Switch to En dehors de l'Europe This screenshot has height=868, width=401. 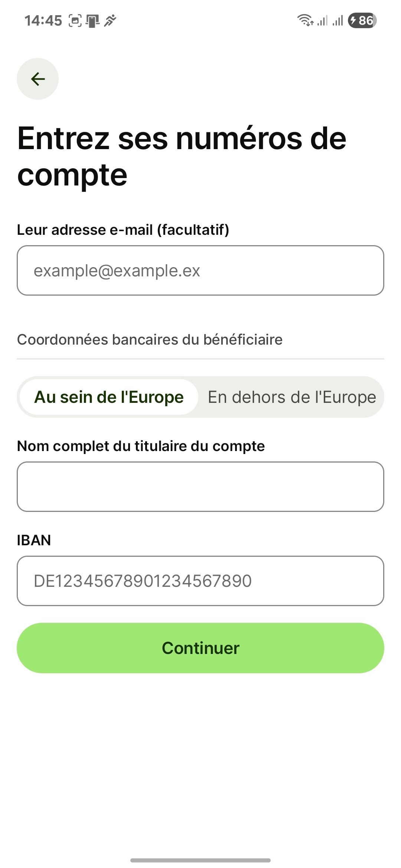click(x=292, y=397)
